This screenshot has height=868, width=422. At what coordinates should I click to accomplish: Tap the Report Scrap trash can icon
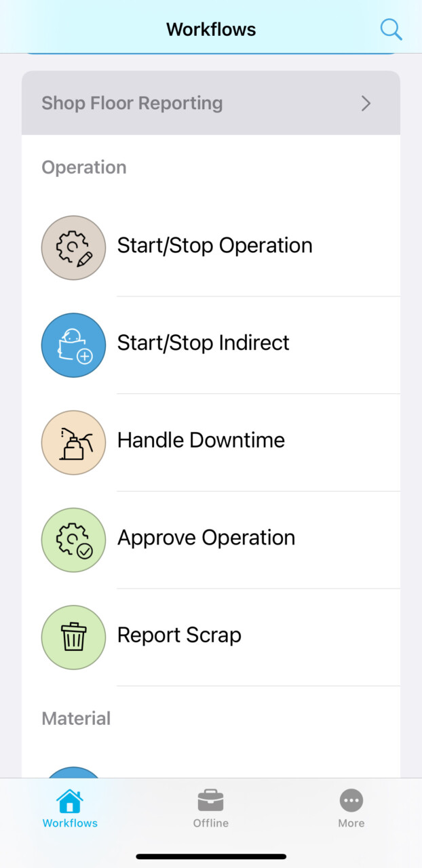click(73, 637)
